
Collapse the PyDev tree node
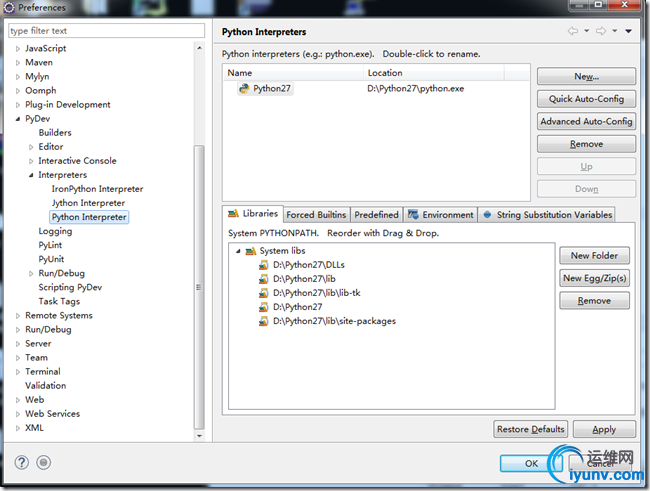tap(17, 119)
